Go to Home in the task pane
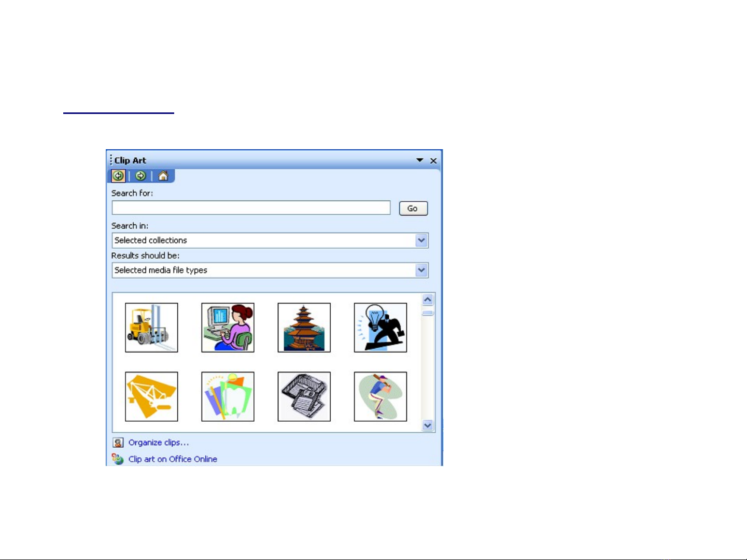 163,176
